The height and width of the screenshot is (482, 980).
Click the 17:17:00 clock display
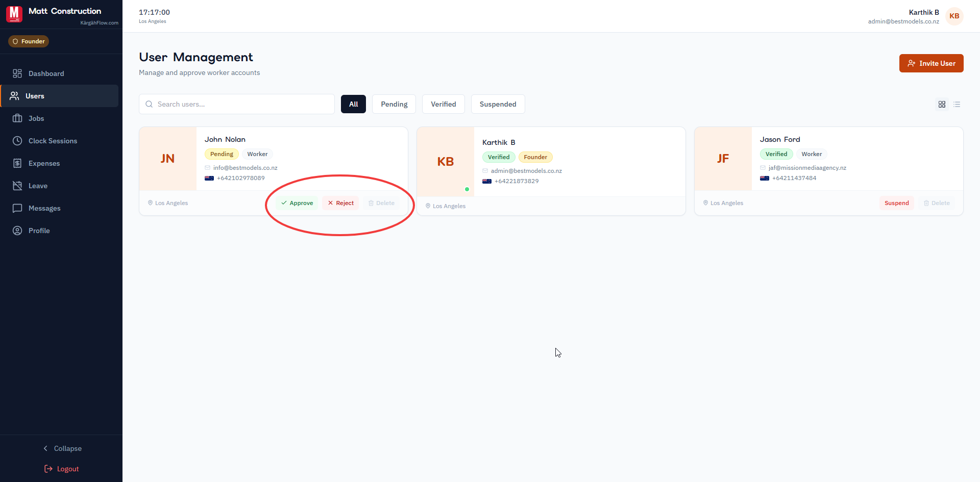coord(154,12)
